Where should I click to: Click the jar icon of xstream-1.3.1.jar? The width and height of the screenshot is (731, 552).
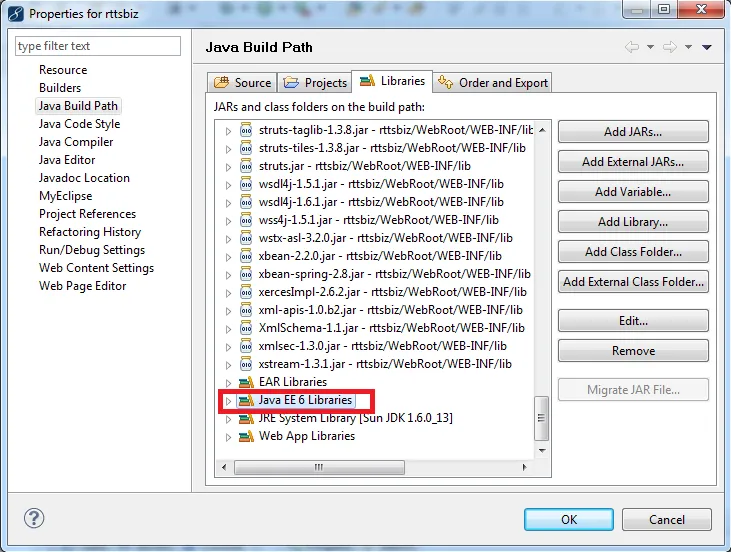click(246, 364)
